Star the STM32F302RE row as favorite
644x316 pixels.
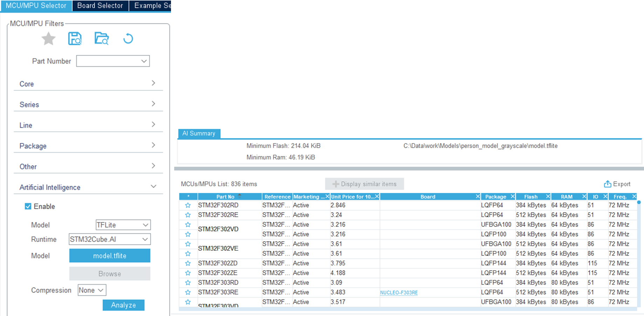[x=188, y=215]
